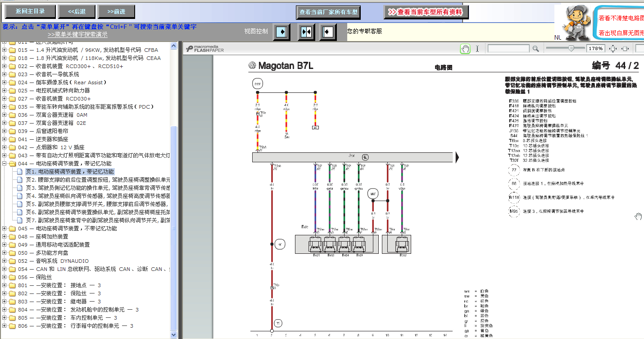
Task: Expand the 045 电动座椅调节装置，不带记忆功能 node
Action: click(x=4, y=229)
